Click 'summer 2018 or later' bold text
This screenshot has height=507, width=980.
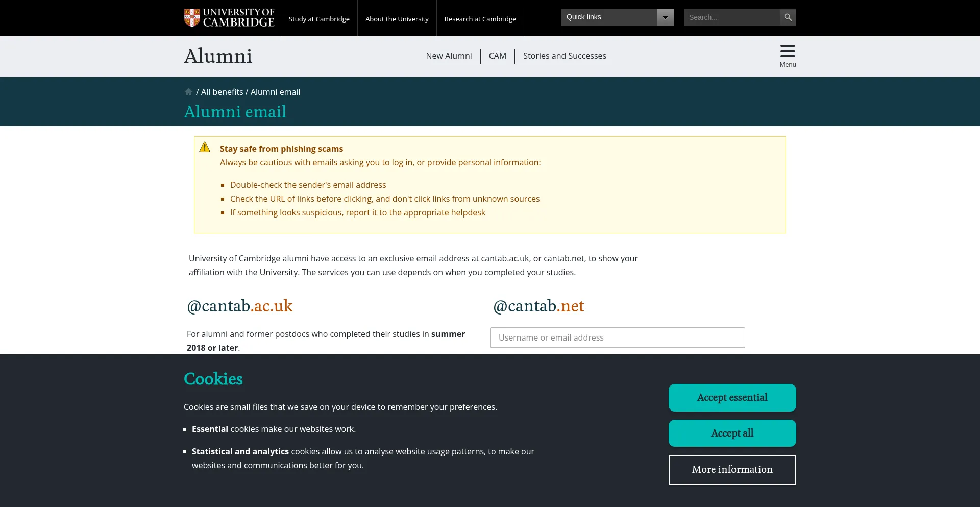pyautogui.click(x=326, y=341)
